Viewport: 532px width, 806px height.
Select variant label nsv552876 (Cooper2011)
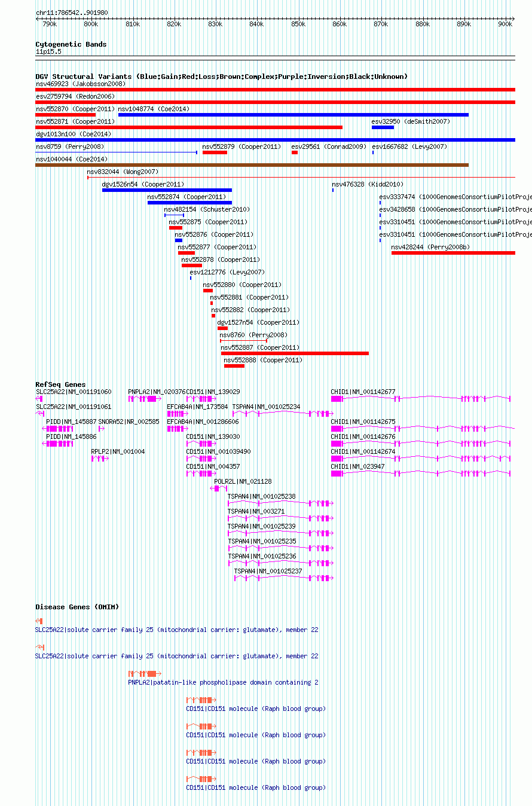click(214, 234)
